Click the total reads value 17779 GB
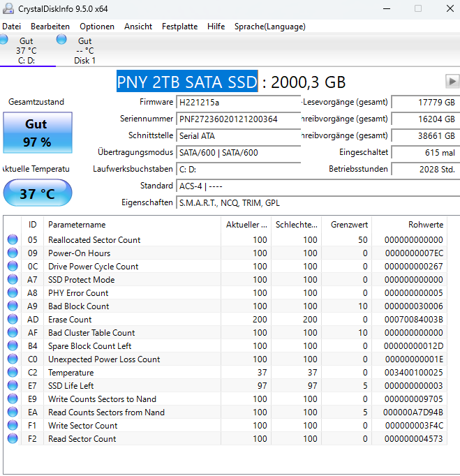 click(425, 103)
